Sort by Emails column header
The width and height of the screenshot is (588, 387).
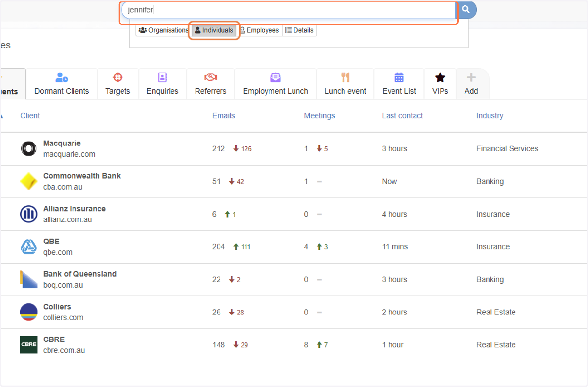(223, 116)
